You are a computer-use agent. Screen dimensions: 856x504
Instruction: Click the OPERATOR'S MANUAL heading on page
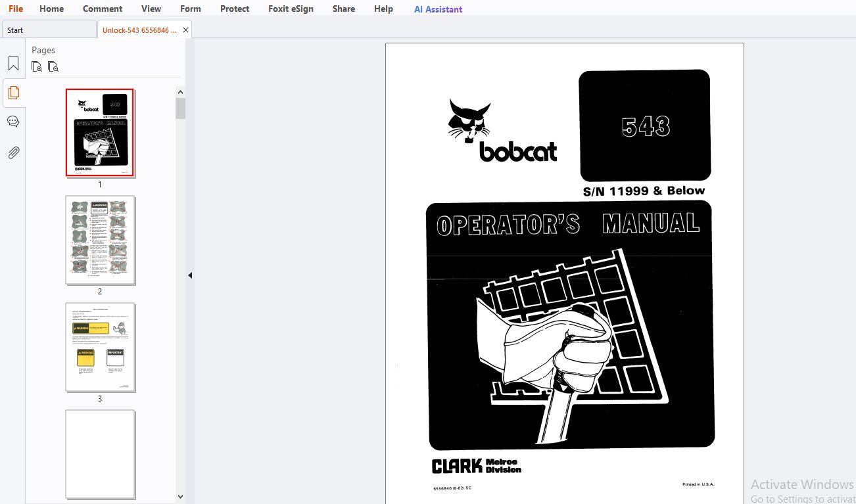click(568, 224)
